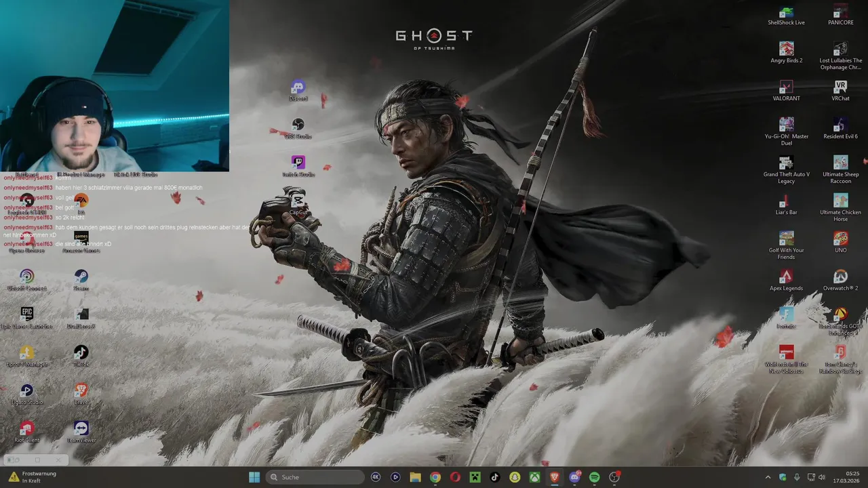The image size is (868, 488).
Task: Open Lost Lullabies The Orphanage Chronicles shortcut
Action: (x=840, y=56)
